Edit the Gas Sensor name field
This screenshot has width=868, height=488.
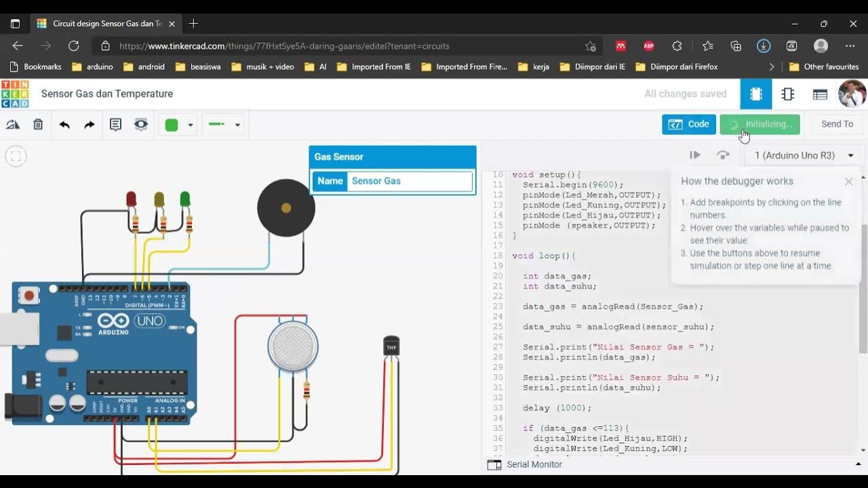tap(410, 181)
